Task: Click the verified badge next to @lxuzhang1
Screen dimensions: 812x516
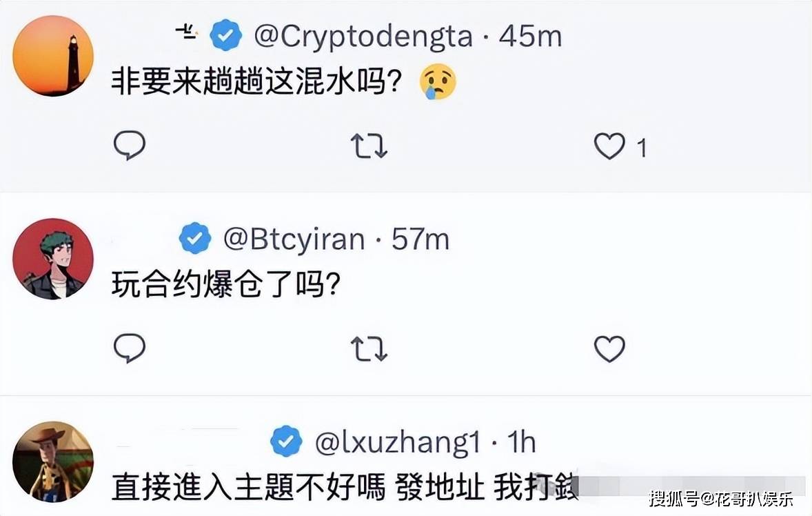Action: (x=286, y=442)
